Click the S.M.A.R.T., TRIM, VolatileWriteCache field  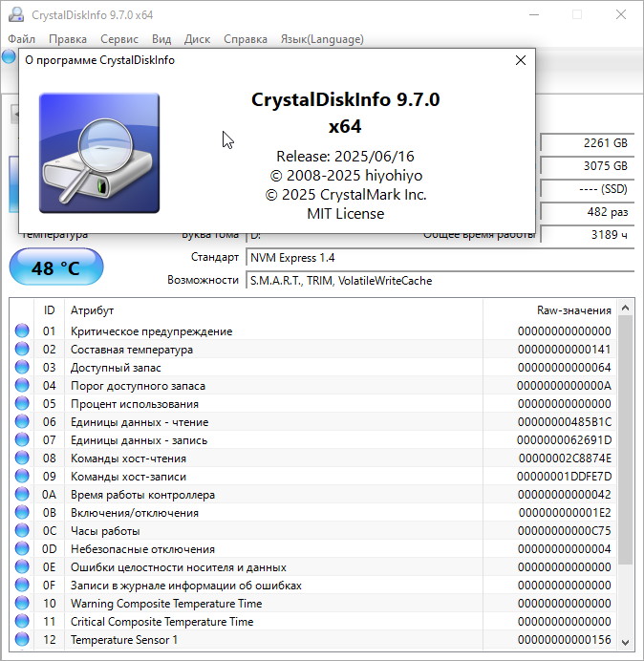pyautogui.click(x=440, y=281)
